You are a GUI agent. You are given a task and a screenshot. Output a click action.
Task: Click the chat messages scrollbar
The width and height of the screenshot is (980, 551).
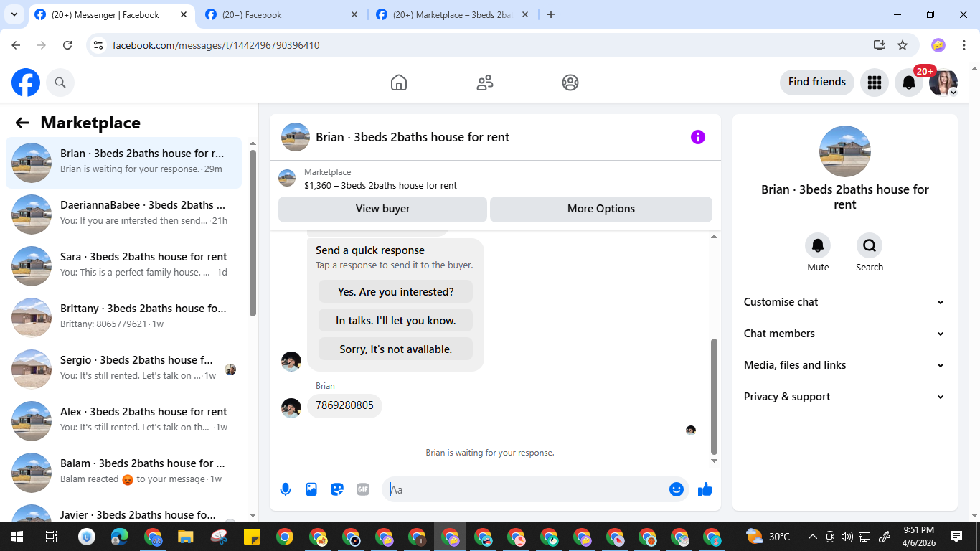coord(714,396)
